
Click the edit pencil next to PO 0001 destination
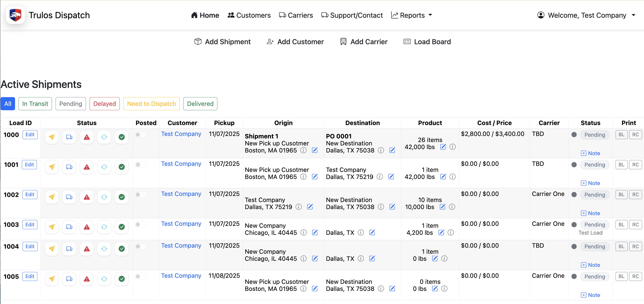392,150
